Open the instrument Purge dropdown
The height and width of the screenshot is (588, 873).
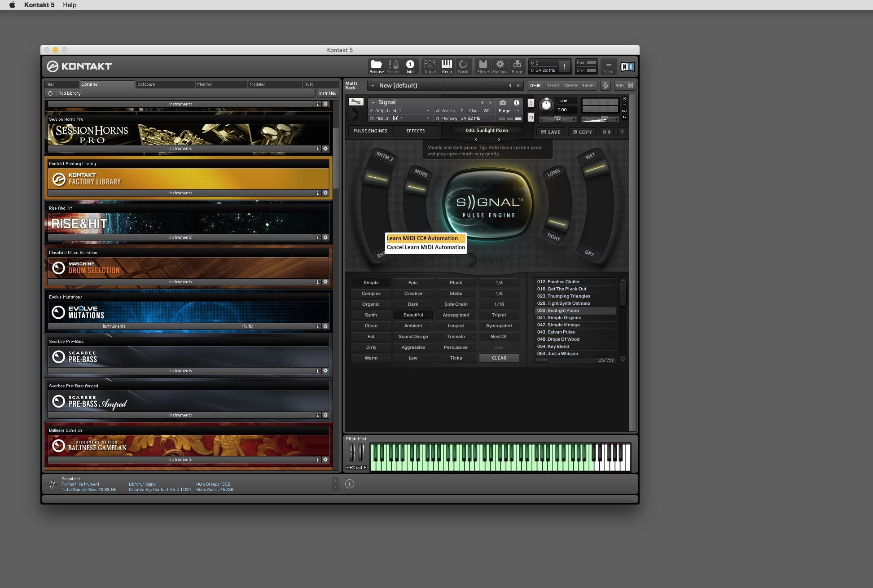point(509,111)
